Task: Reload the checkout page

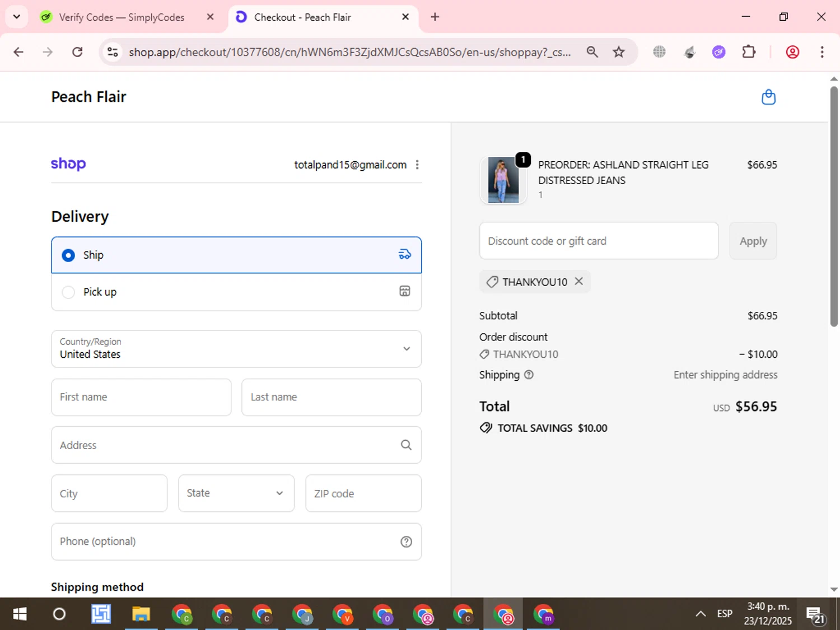Action: tap(77, 52)
